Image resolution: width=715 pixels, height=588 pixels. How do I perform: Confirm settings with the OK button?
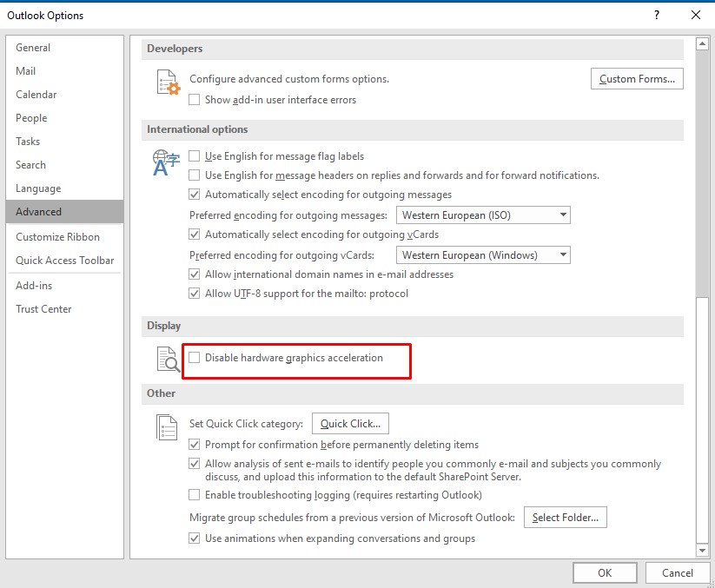(x=605, y=572)
